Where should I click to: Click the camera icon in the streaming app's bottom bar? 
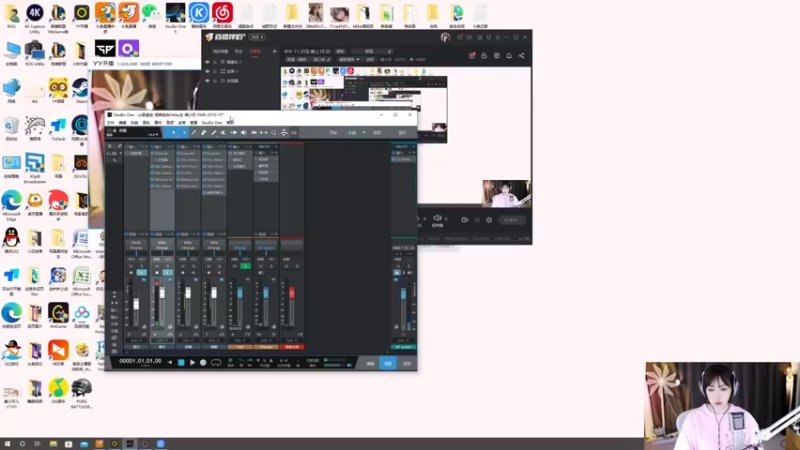(464, 220)
